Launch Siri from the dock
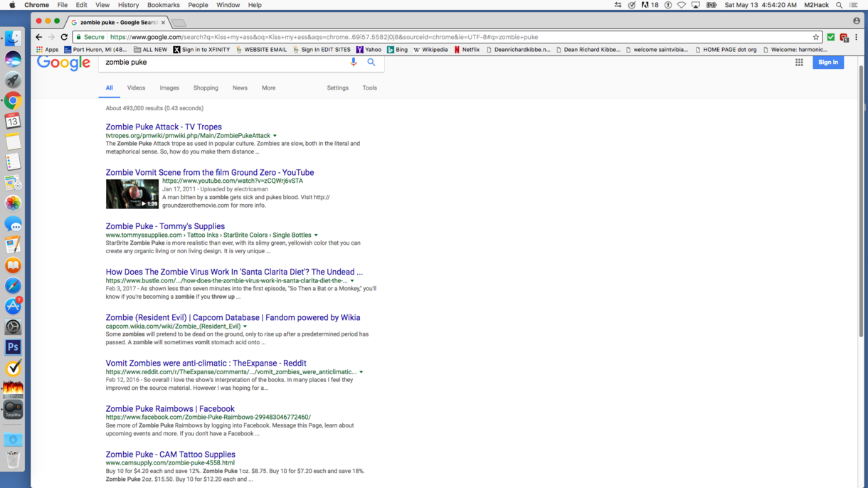The image size is (868, 488). pos(13,59)
